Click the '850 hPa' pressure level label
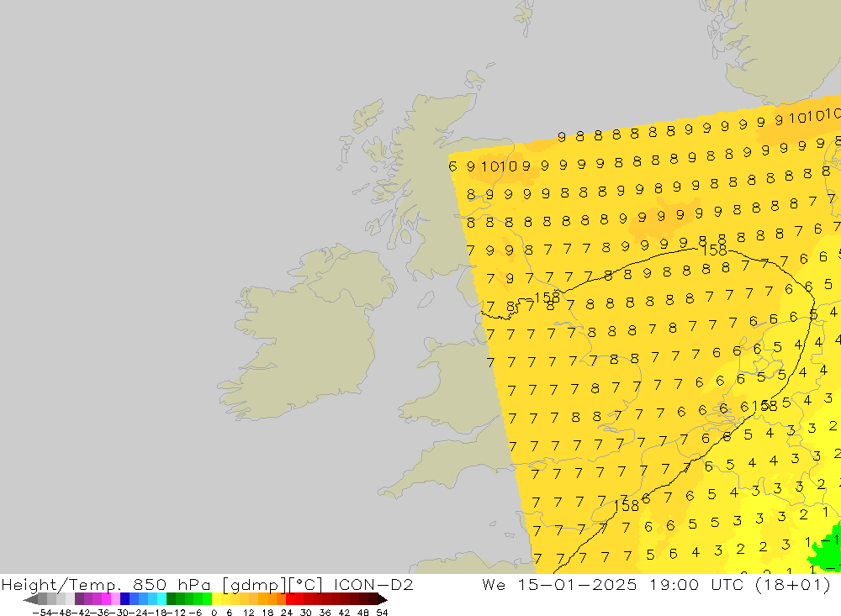This screenshot has width=841, height=616. click(x=172, y=585)
